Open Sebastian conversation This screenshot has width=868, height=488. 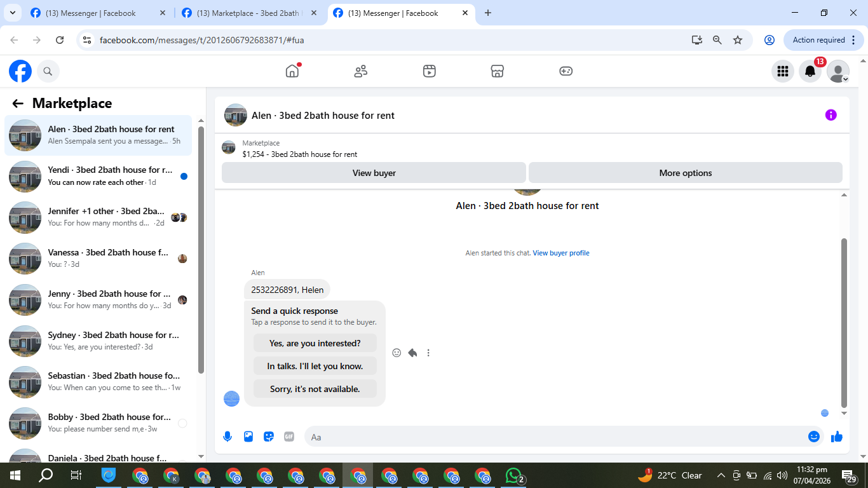(x=98, y=382)
